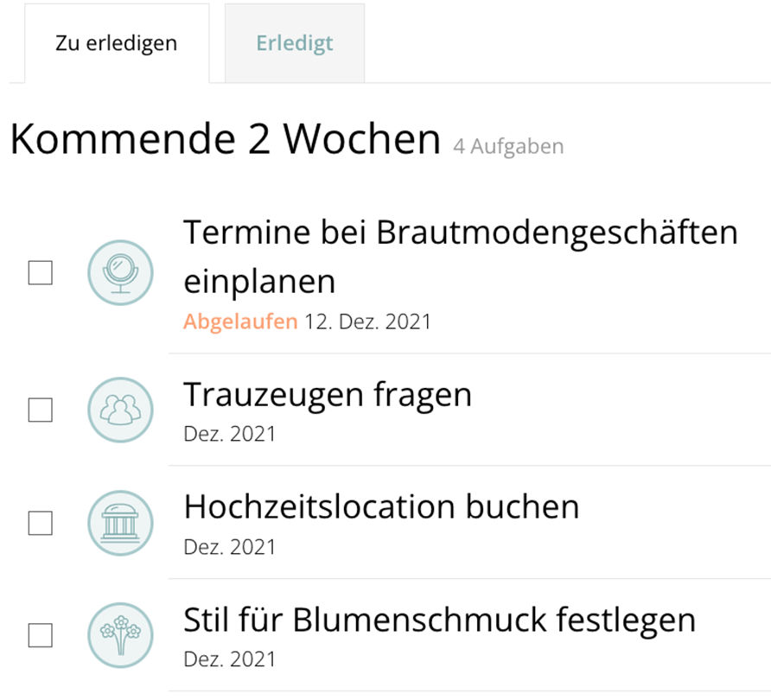
Task: Tick the Trauzeugen fragen checkbox
Action: click(41, 410)
